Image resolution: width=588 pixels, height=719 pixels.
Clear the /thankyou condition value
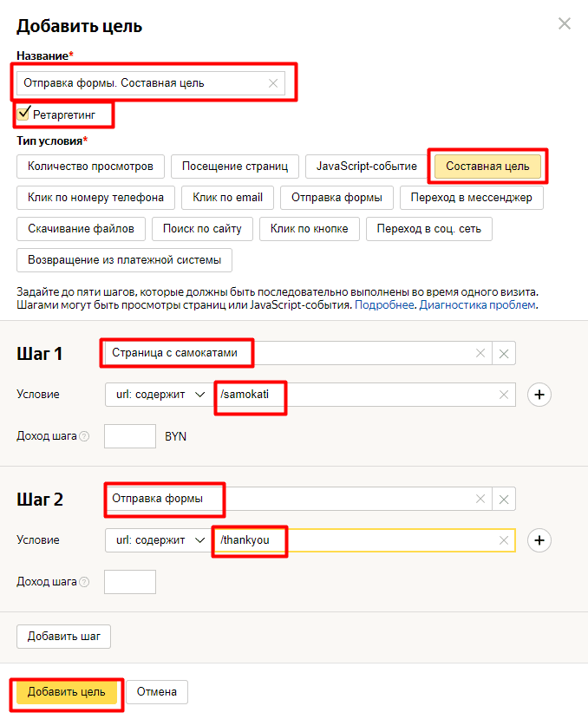pyautogui.click(x=504, y=540)
